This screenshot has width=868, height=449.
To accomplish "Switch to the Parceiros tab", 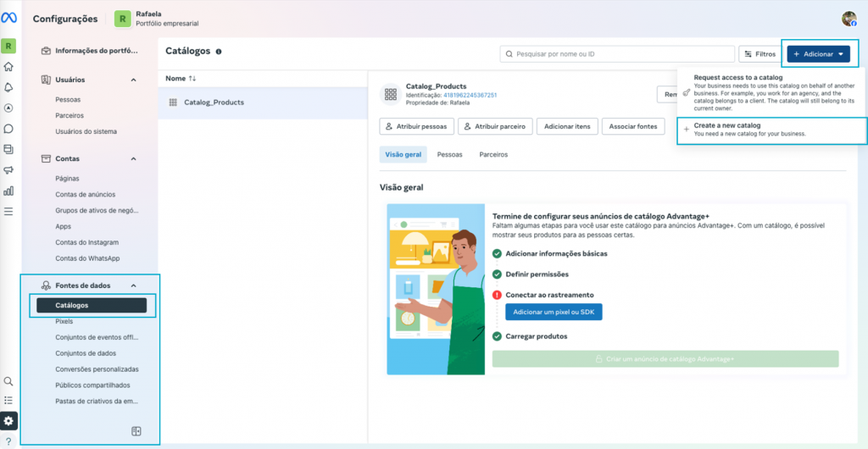I will [493, 155].
